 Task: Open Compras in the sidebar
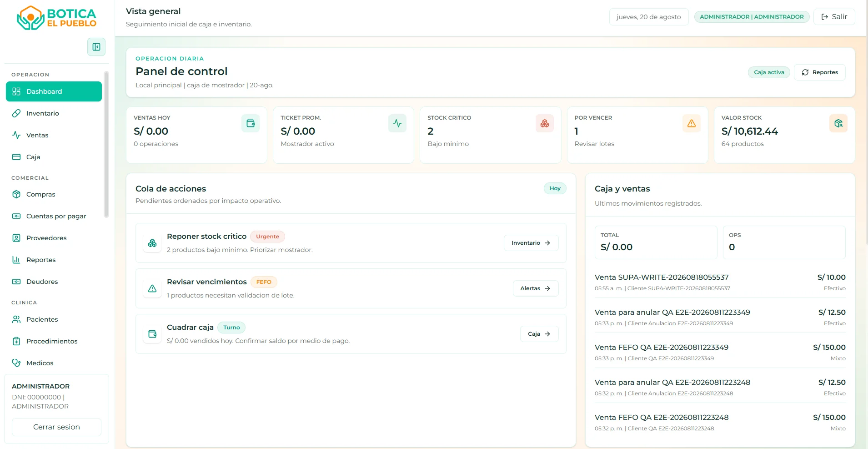pos(54,194)
